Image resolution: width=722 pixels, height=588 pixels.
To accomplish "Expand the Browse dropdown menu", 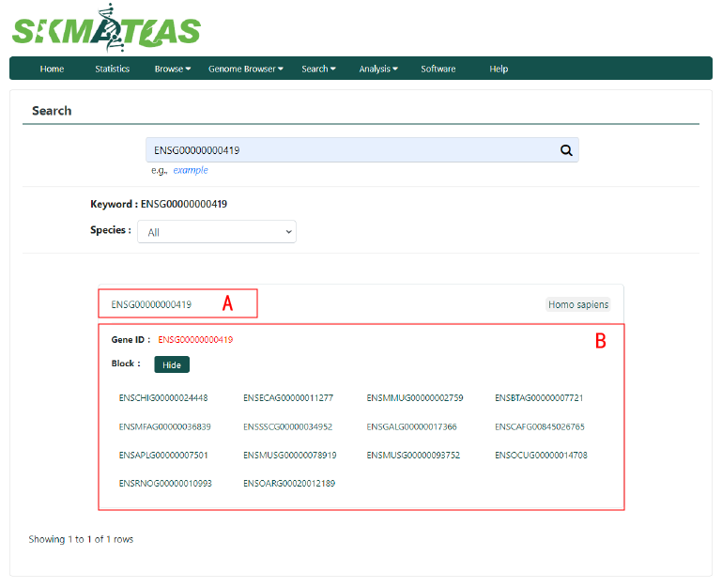I will pos(173,69).
